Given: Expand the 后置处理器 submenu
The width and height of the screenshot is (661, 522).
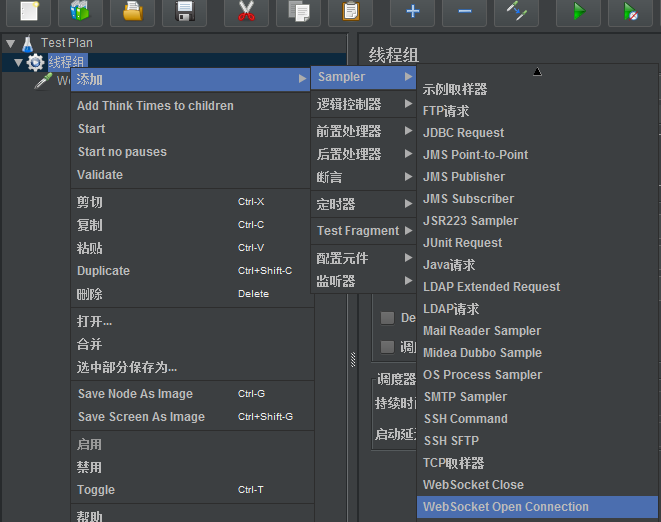Looking at the screenshot, I should 363,154.
